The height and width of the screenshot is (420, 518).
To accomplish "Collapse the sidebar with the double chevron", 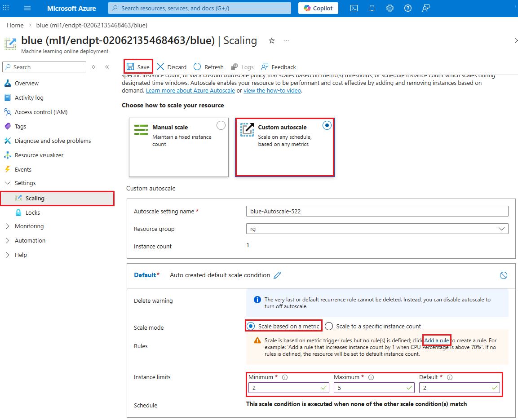I will click(107, 67).
